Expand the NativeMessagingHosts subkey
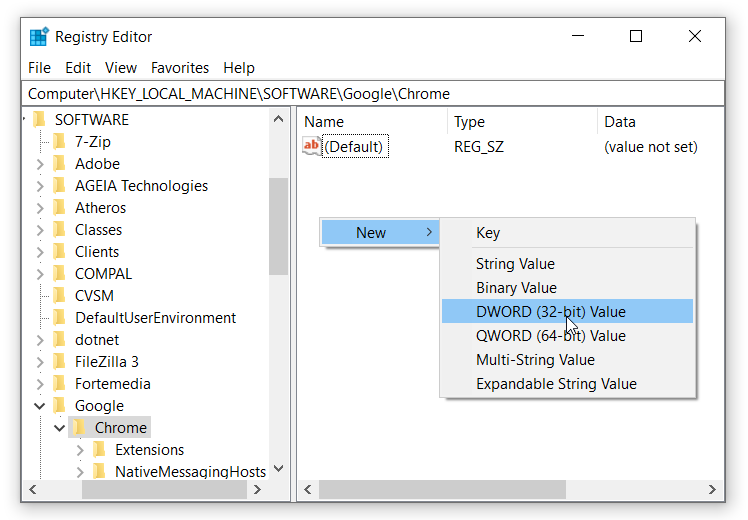 coord(80,471)
